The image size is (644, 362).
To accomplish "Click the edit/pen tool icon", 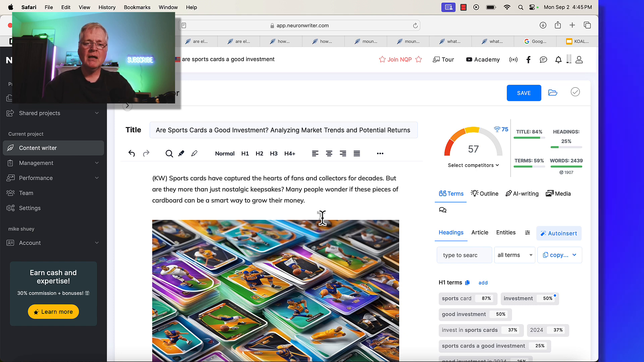I will point(194,154).
